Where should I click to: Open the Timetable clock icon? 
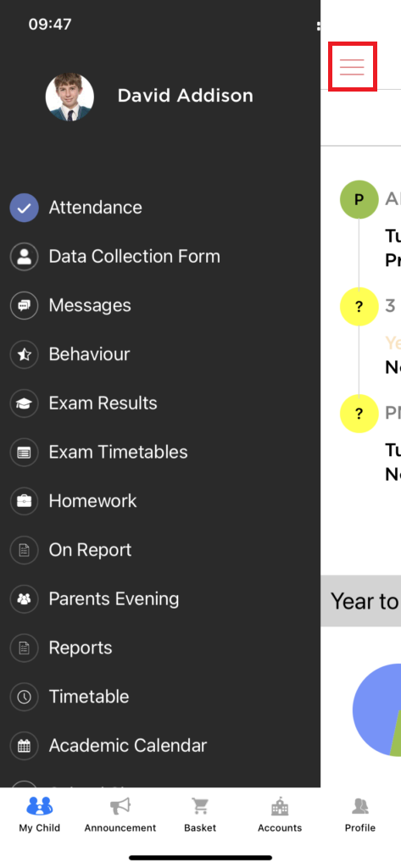pyautogui.click(x=24, y=697)
